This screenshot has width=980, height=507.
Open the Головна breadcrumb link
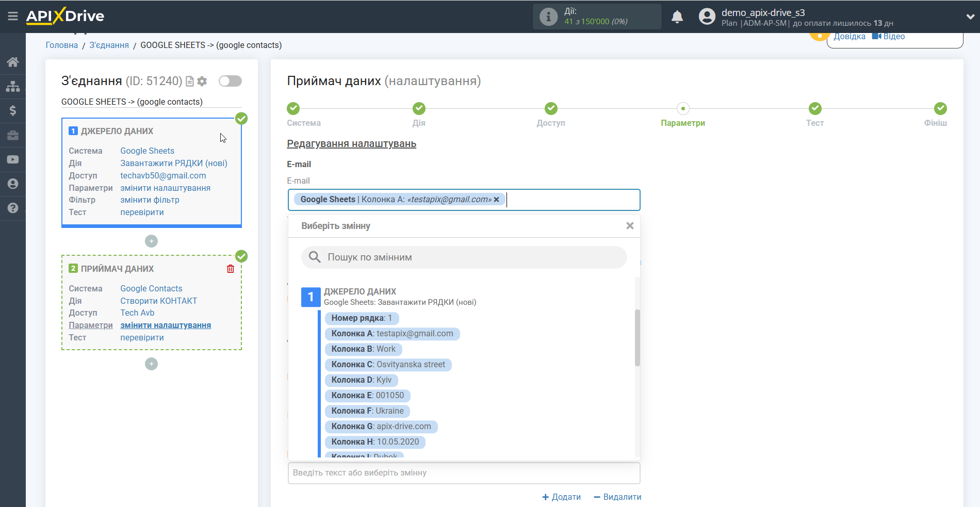coord(62,45)
